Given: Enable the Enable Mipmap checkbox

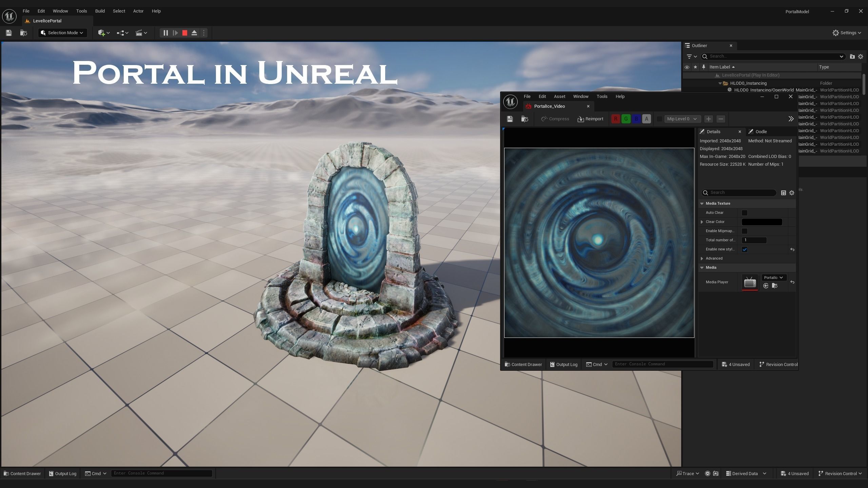Looking at the screenshot, I should point(745,231).
